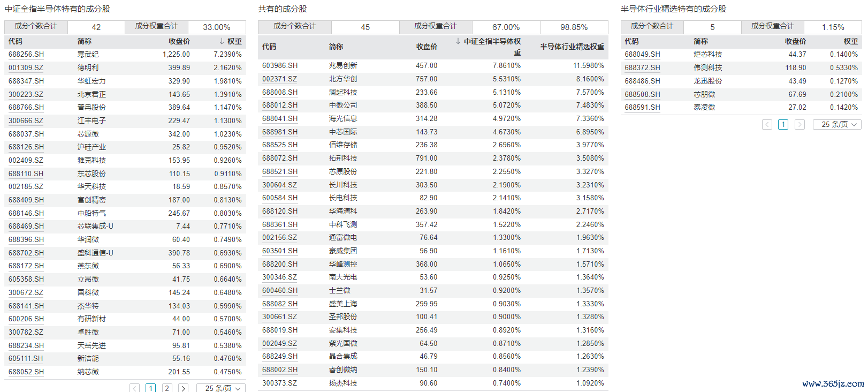Open stock code 688049.SH link
This screenshot has height=392, width=868.
642,55
